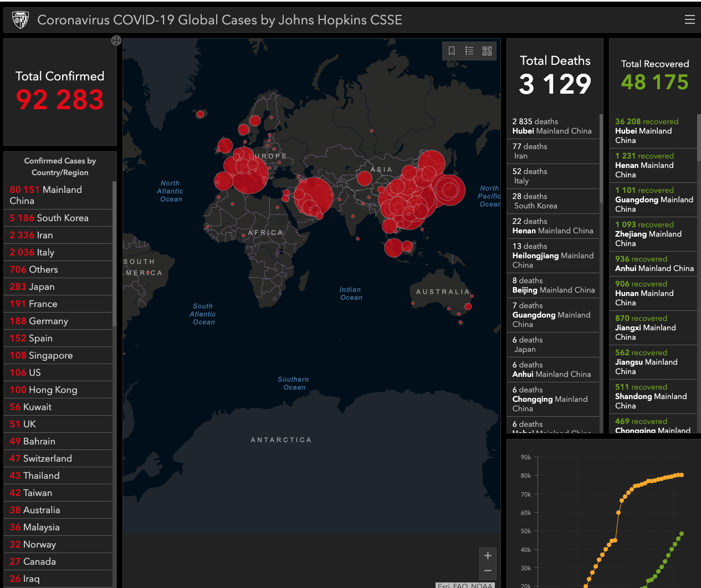The image size is (701, 588).
Task: Open the hamburger menu in header
Action: [689, 20]
